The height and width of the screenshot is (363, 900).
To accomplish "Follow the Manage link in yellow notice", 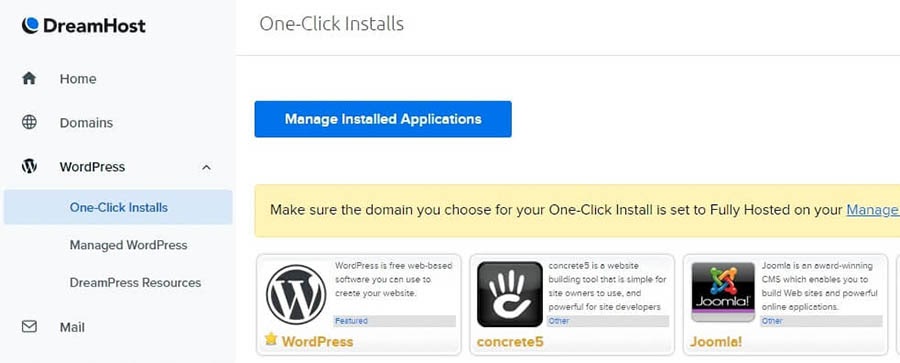I will tap(872, 210).
